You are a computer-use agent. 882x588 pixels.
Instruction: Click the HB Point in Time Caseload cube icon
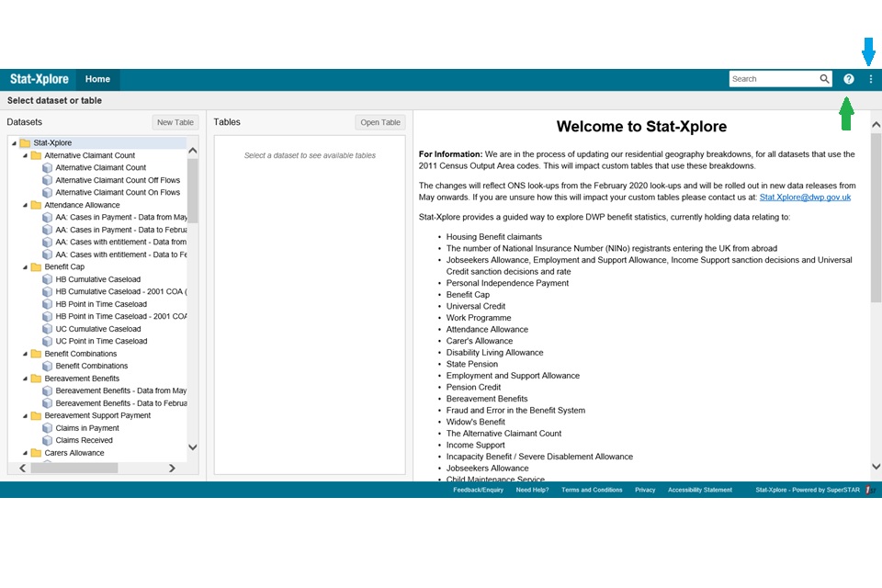47,304
